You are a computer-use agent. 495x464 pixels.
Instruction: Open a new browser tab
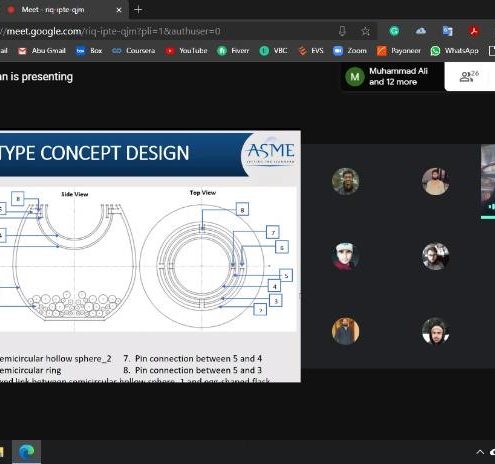pos(138,10)
